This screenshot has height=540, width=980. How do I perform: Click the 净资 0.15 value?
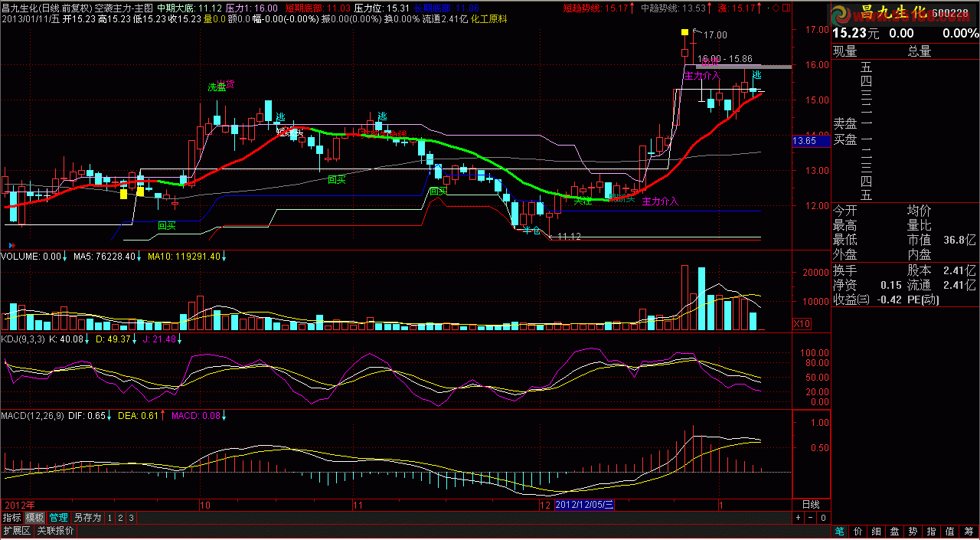click(868, 285)
